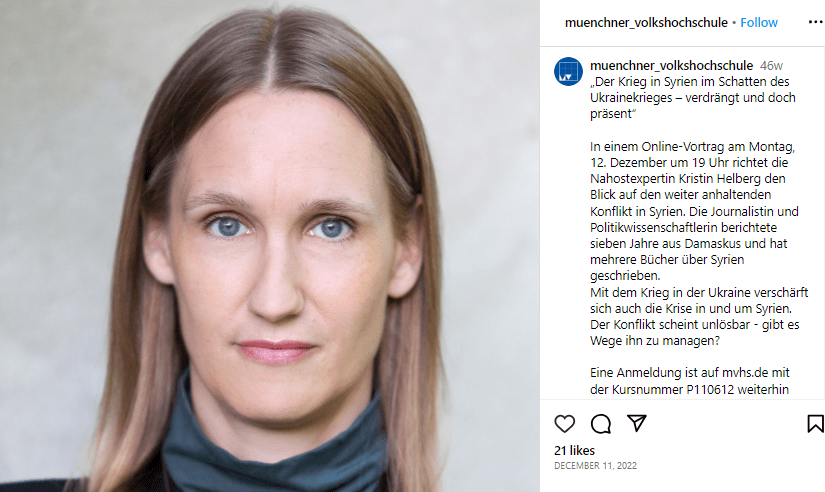View the list of 21 likes
This screenshot has height=492, width=825.
[575, 450]
